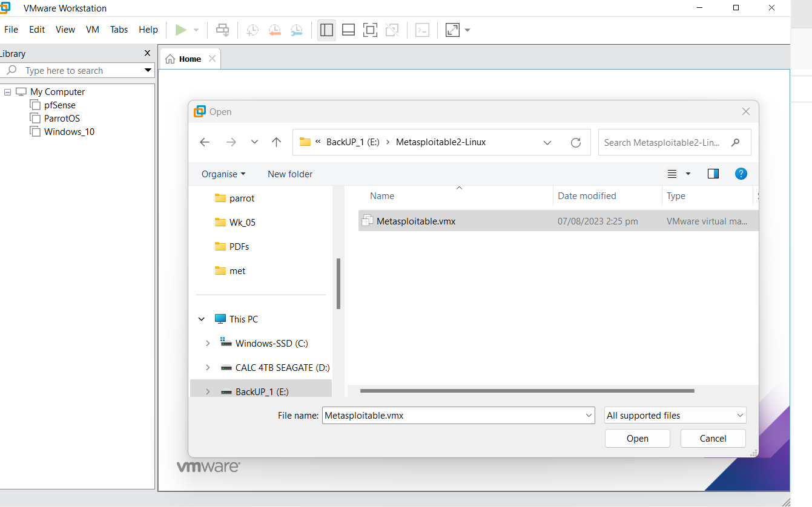Open the View menu

tap(65, 30)
